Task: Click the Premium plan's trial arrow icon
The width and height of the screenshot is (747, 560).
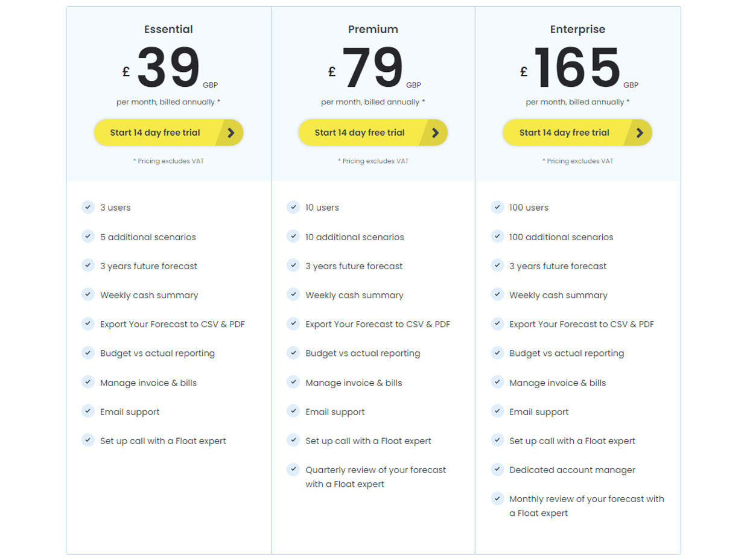Action: 436,133
